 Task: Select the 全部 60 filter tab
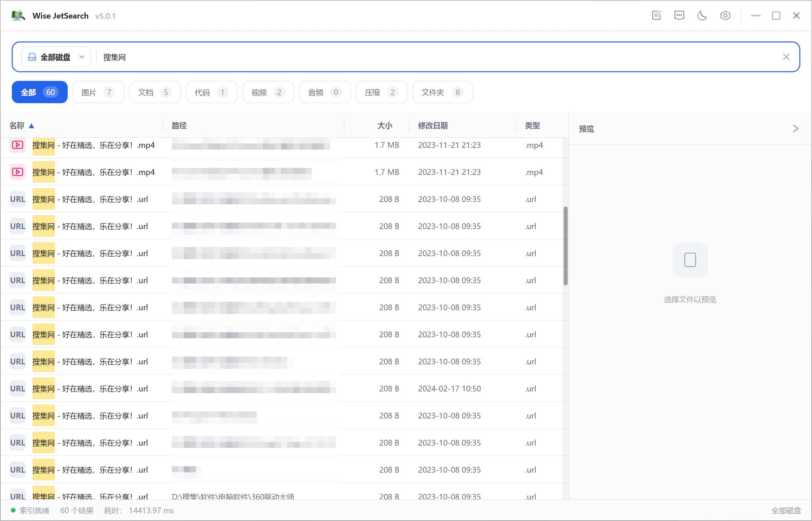point(40,92)
